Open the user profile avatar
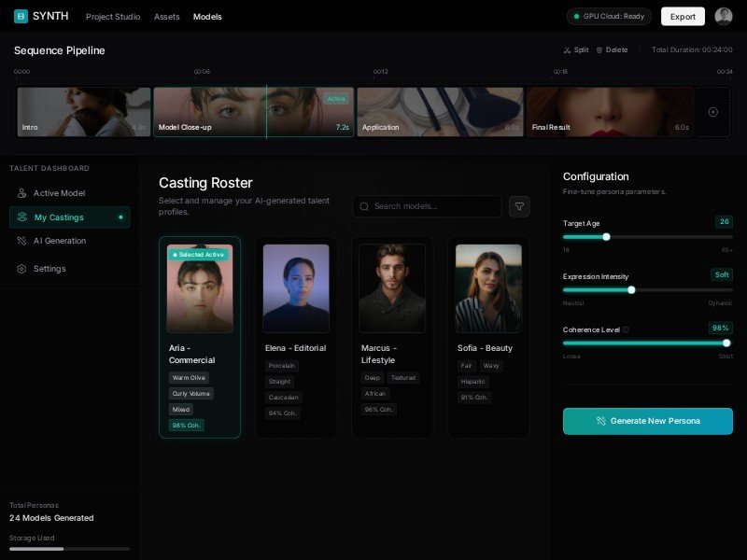The height and width of the screenshot is (560, 747). coord(724,16)
